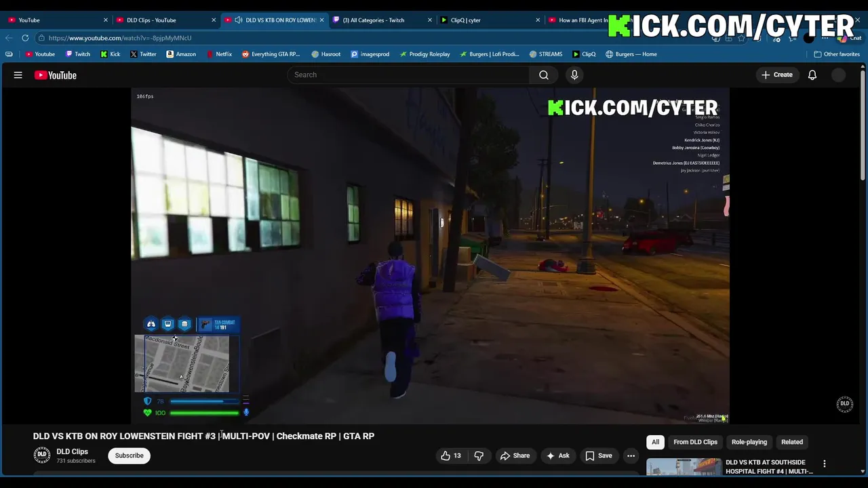This screenshot has width=868, height=488.
Task: Click the browser address bar URL
Action: 120,38
